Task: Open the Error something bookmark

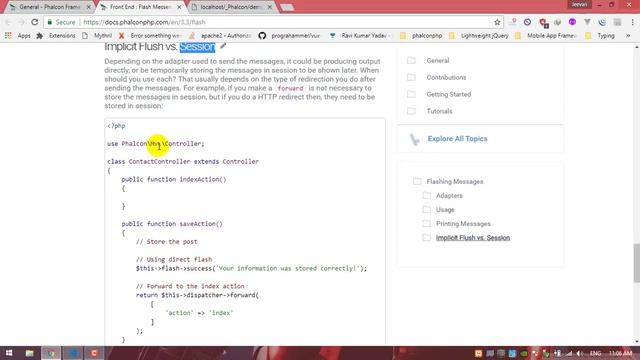Action: pyautogui.click(x=150, y=36)
